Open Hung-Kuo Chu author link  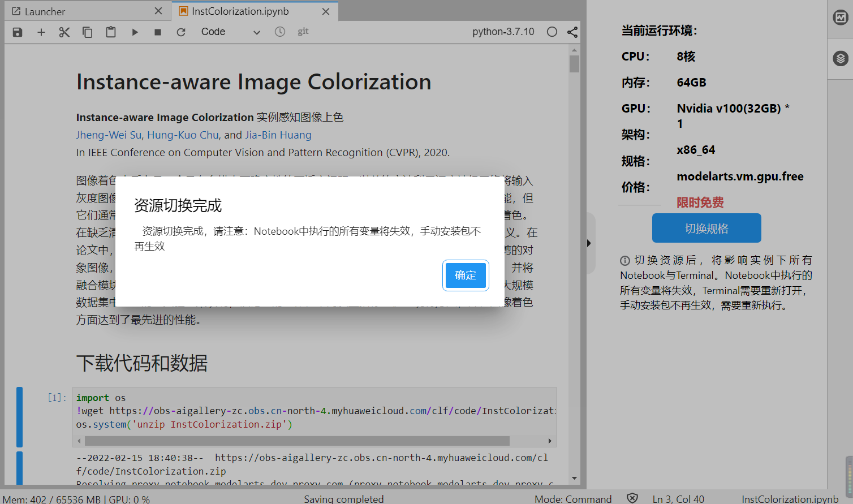(183, 135)
